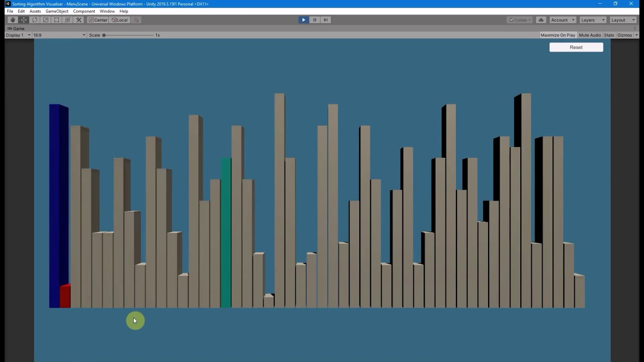Minimize the Unity window
Viewport: 644px width, 362px height.
pos(600,4)
